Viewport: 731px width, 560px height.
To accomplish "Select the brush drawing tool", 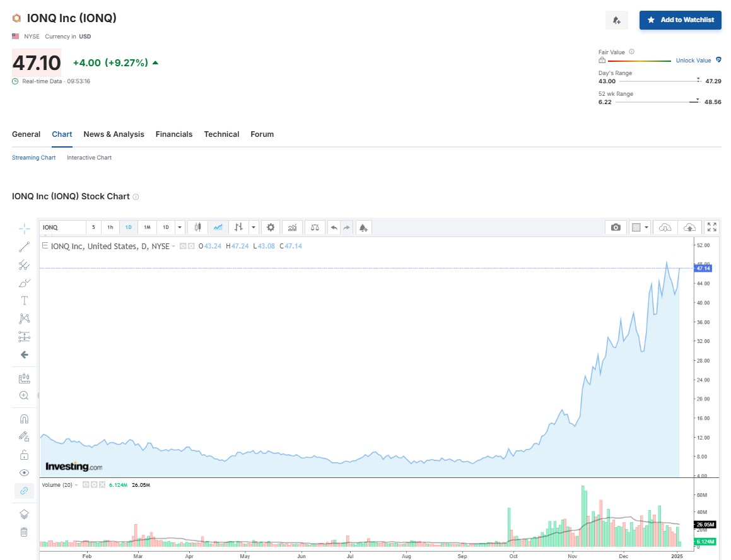I will 24,283.
